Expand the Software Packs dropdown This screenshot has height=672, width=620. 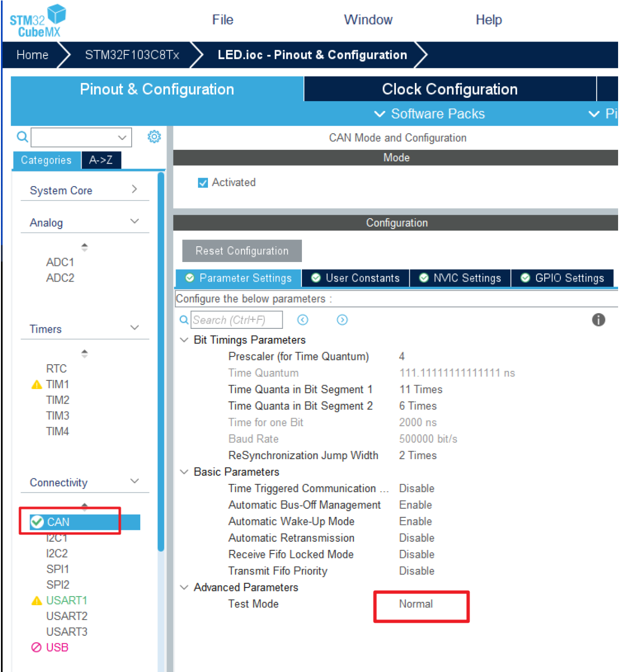(x=429, y=114)
